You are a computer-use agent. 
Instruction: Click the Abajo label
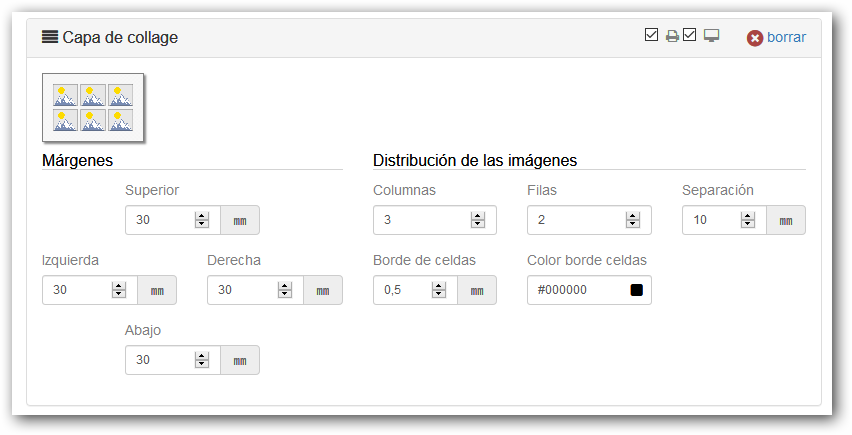(x=143, y=331)
